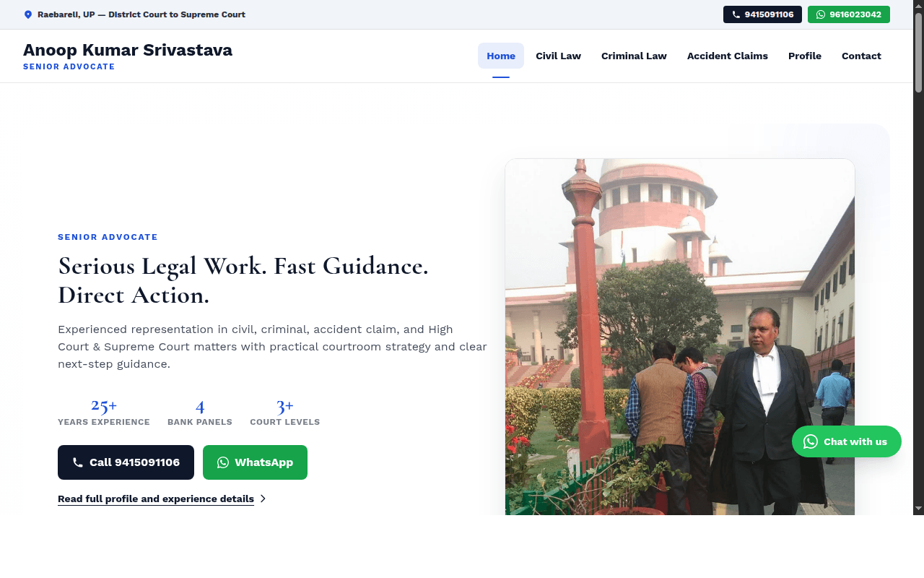Return to the Home tab

pyautogui.click(x=501, y=56)
